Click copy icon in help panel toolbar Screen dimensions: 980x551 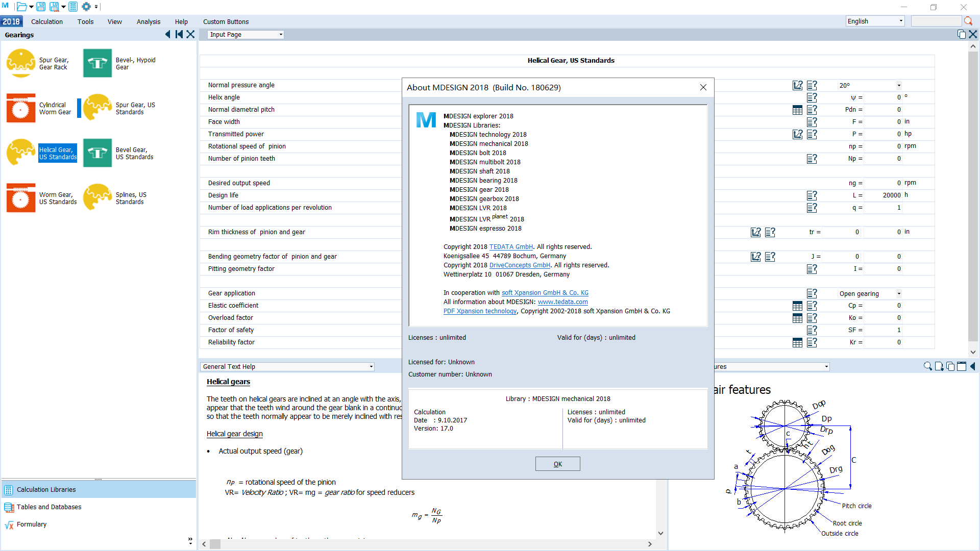tap(950, 366)
